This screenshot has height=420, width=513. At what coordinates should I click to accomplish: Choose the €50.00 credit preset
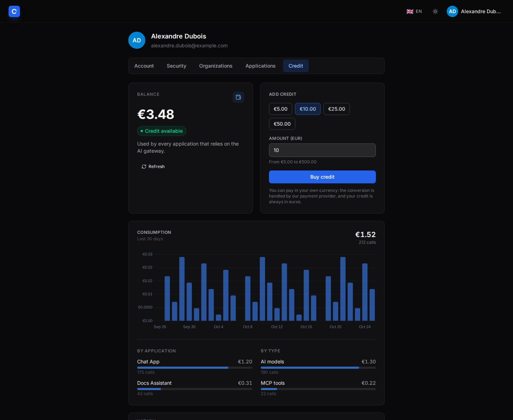(x=282, y=124)
